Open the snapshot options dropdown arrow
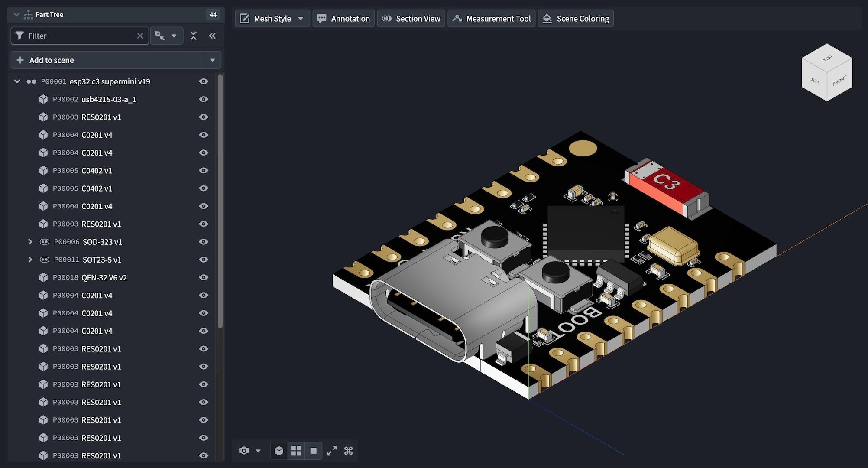The height and width of the screenshot is (468, 868). pyautogui.click(x=258, y=451)
